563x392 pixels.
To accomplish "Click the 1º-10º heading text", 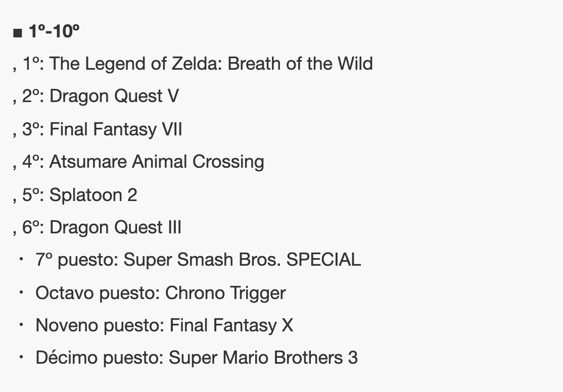I will [54, 32].
